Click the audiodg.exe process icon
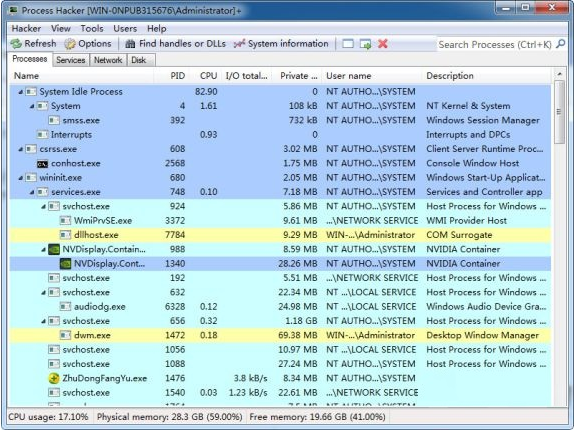 [x=66, y=307]
